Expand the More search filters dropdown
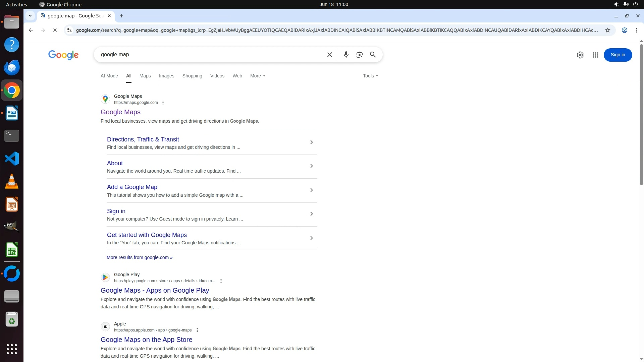 pyautogui.click(x=258, y=76)
